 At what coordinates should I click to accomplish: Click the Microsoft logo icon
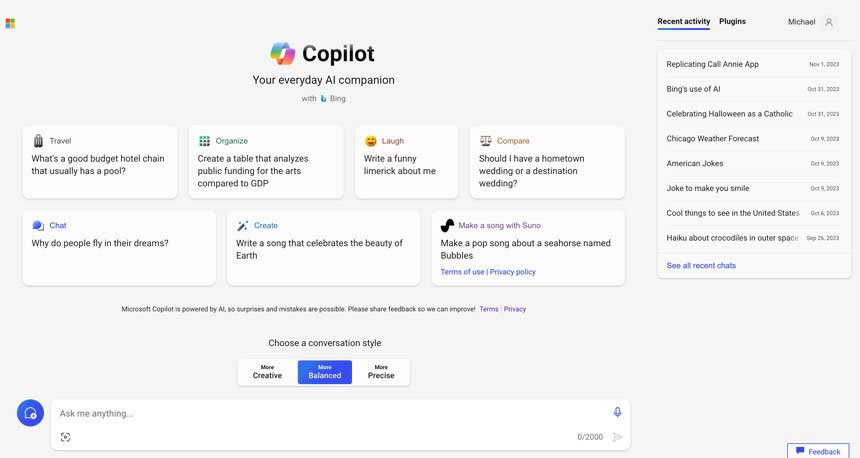point(10,23)
